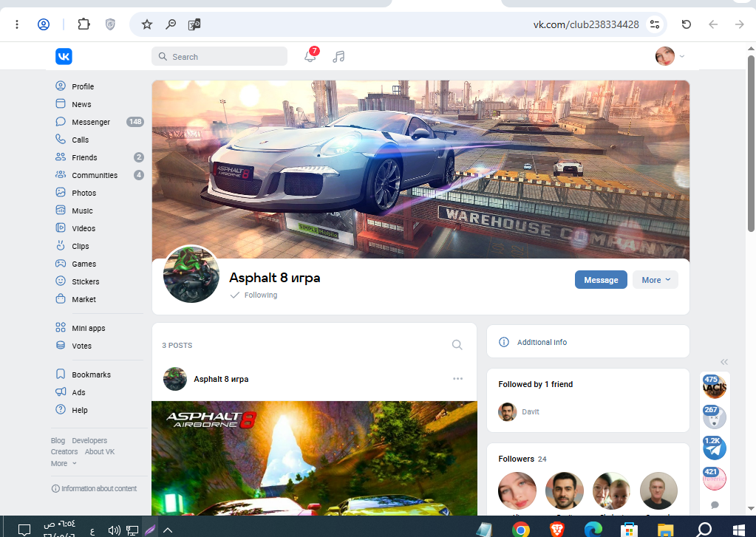Open notifications bell with 7 badge
Screen dimensions: 756x537
[310, 56]
